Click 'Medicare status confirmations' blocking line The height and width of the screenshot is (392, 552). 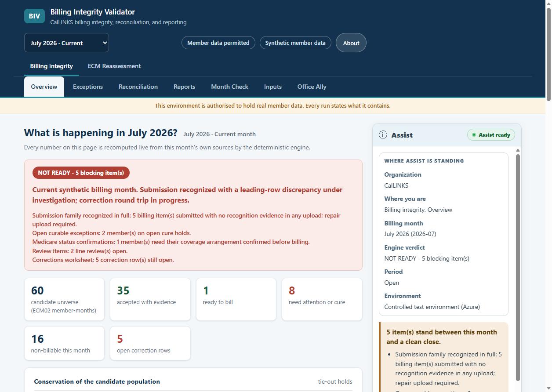[171, 242]
